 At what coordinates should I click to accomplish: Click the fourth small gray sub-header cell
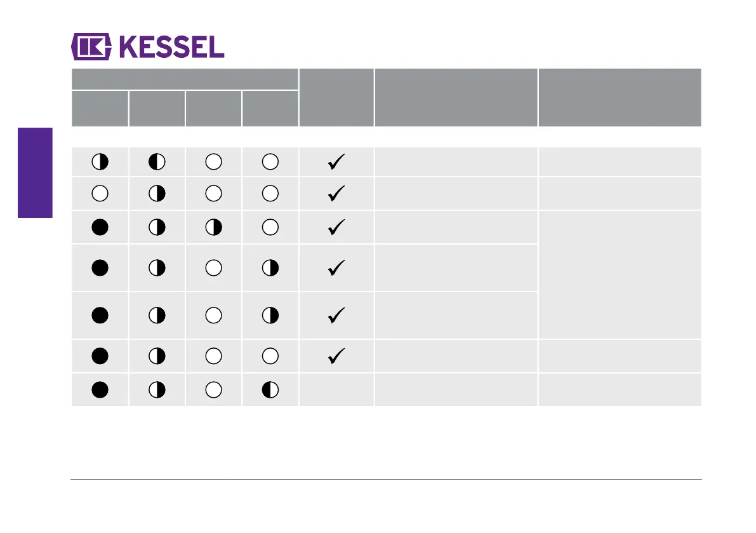(x=270, y=109)
